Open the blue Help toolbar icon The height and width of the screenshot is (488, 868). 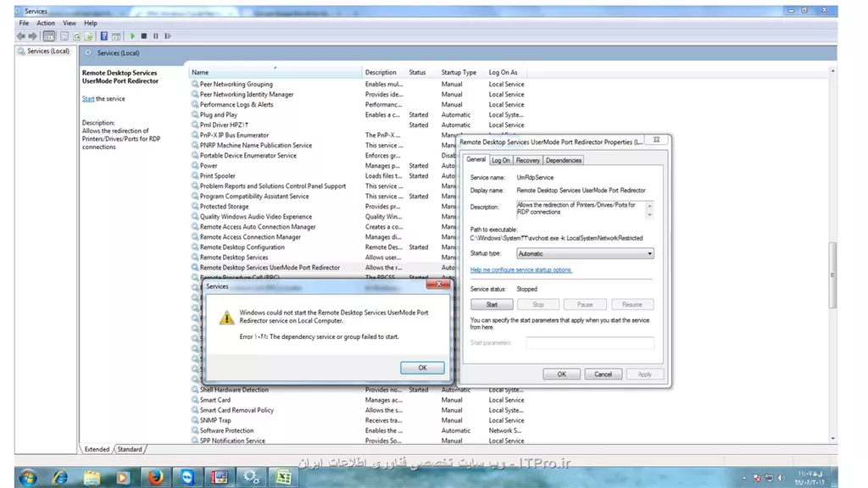(x=103, y=36)
